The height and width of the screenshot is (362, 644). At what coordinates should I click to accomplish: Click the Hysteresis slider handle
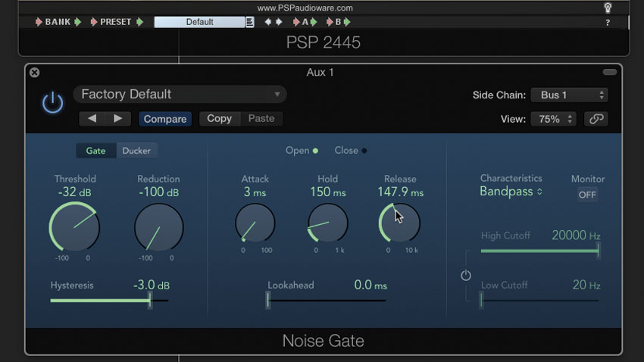[x=150, y=301]
